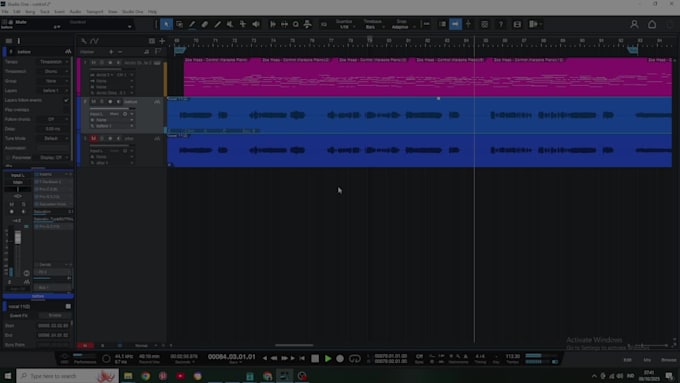This screenshot has height=383, width=680.
Task: Toggle monitor on the before track
Action: pos(118,101)
